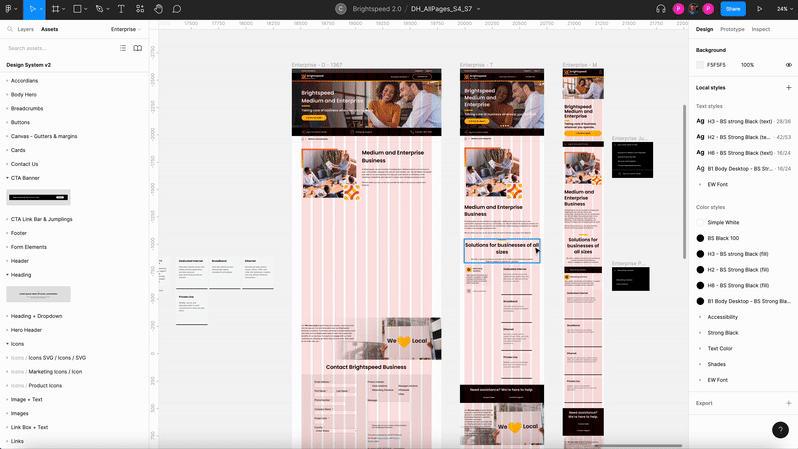Select the Marketing Icons / Icon row
The image size is (798, 449).
coord(74,372)
